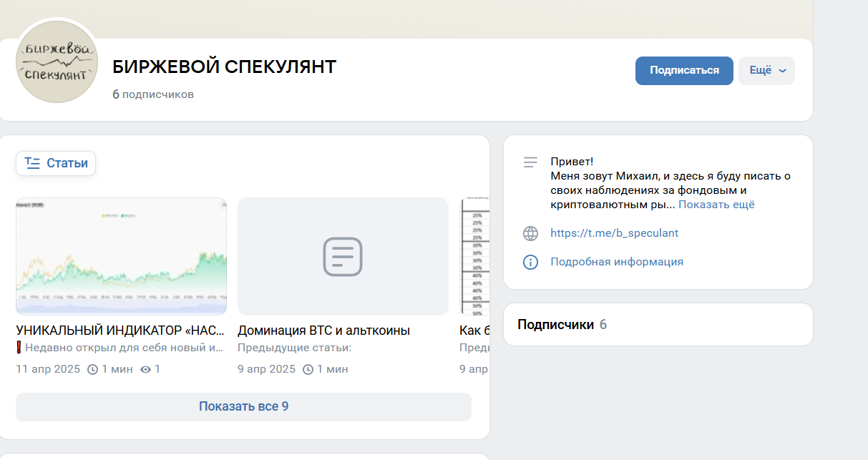Open the УНИКАЛЬНЫЙ ИНДИКАТОР article chart thumbnail

coord(121,256)
